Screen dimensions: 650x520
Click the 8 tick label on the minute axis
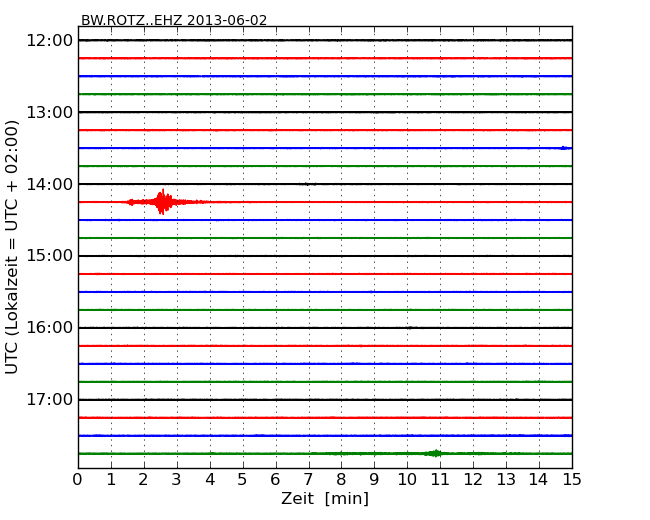[342, 480]
